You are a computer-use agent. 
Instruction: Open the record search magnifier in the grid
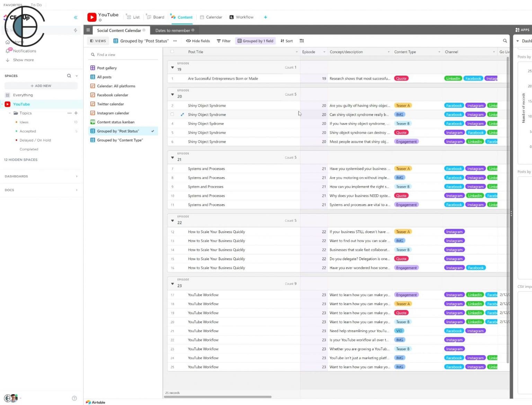(x=505, y=41)
